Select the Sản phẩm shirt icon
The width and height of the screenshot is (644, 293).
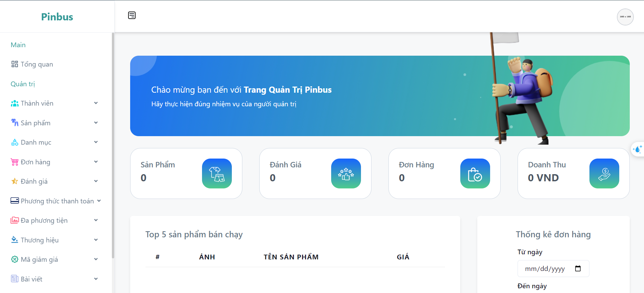pos(15,123)
